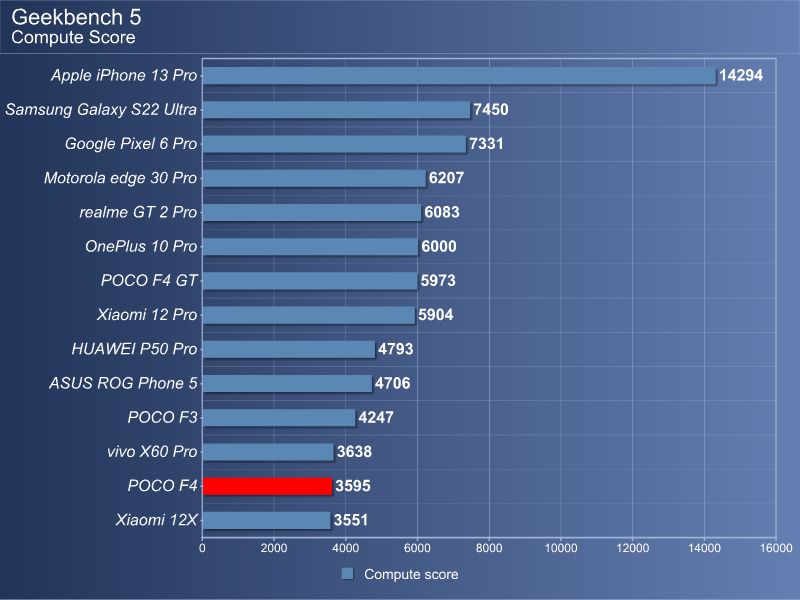Click the 'Apple iPhone 13 Pro' label
Viewport: 800px width, 600px height.
point(124,76)
